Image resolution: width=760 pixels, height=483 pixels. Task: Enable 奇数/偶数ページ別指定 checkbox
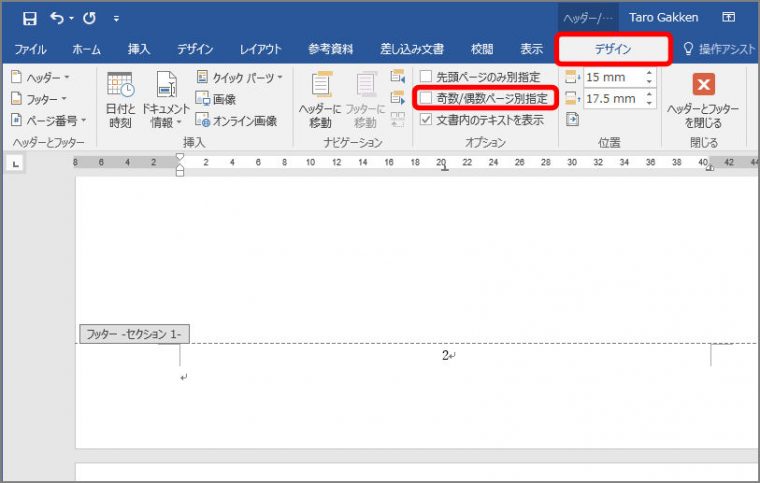[426, 98]
